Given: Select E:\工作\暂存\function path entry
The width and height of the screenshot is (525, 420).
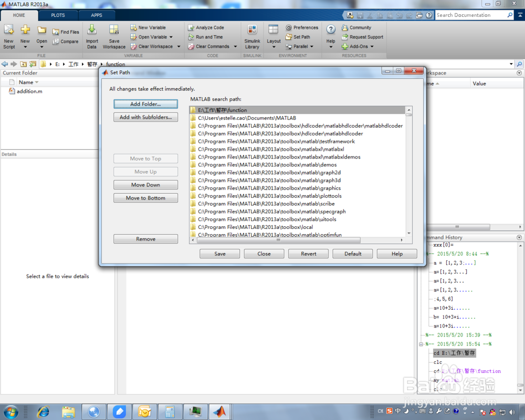Looking at the screenshot, I should (297, 110).
